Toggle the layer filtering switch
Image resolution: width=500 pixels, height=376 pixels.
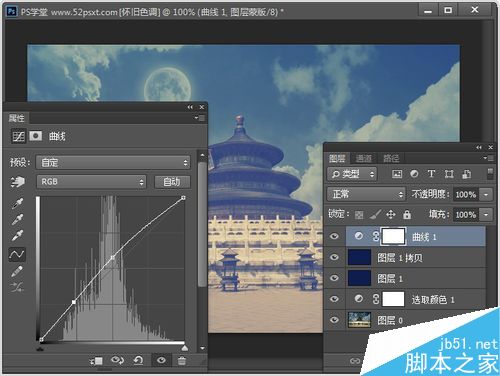pyautogui.click(x=490, y=174)
